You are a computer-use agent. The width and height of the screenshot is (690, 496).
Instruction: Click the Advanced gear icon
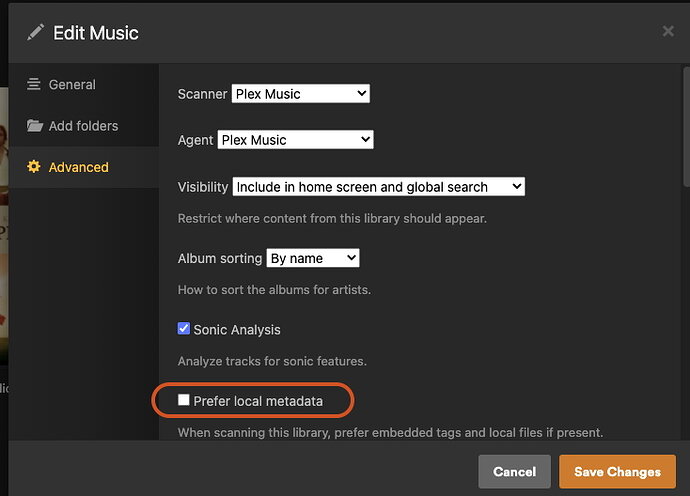34,167
